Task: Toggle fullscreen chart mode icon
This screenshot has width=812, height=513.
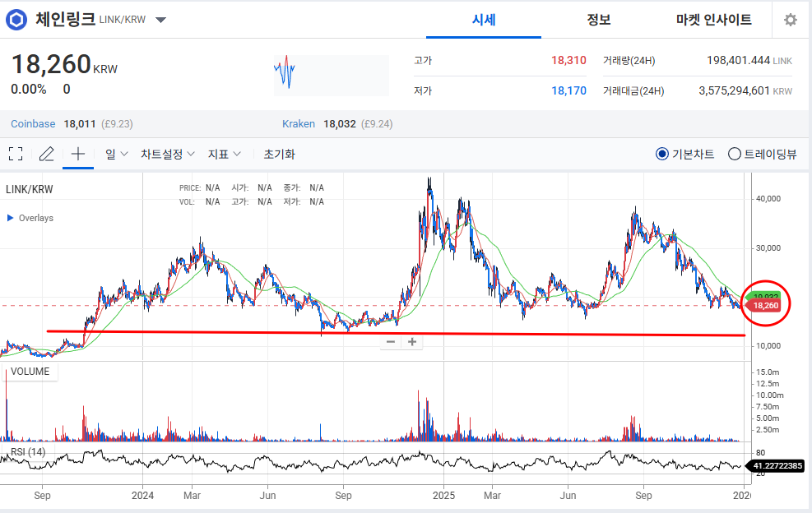Action: (x=15, y=154)
